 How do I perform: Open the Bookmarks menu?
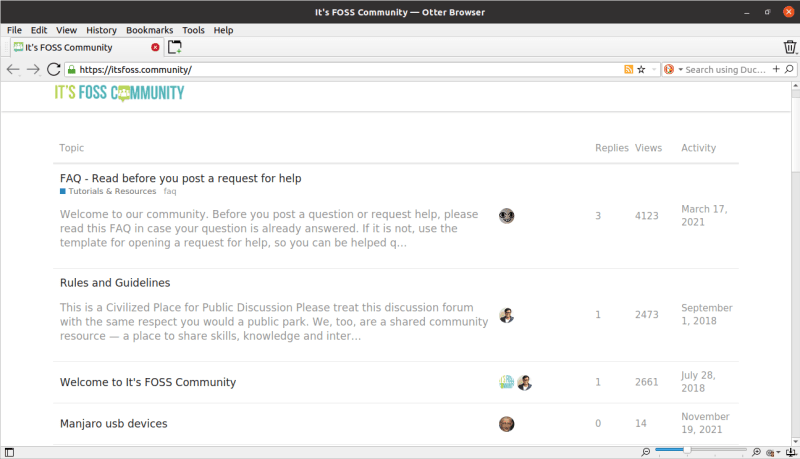[x=148, y=30]
